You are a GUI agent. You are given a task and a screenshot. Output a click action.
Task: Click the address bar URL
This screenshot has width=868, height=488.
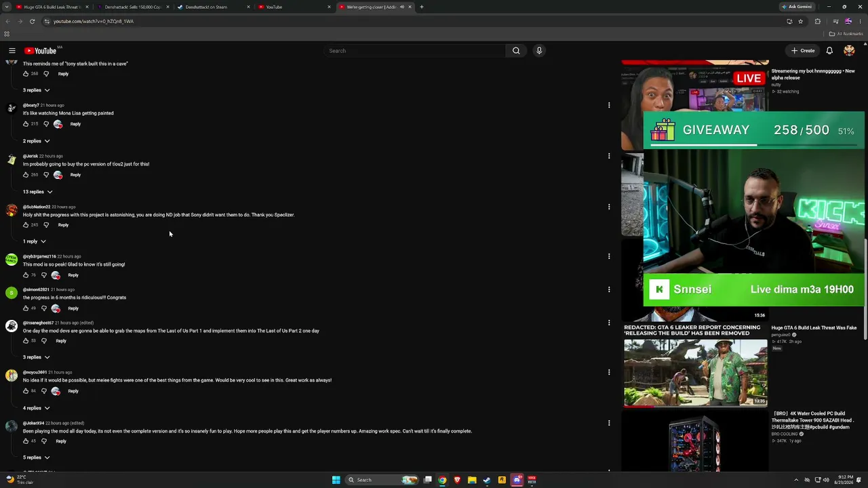click(94, 21)
